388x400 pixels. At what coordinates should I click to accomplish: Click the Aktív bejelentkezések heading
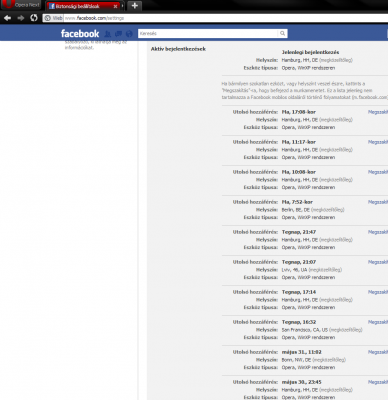coord(178,49)
